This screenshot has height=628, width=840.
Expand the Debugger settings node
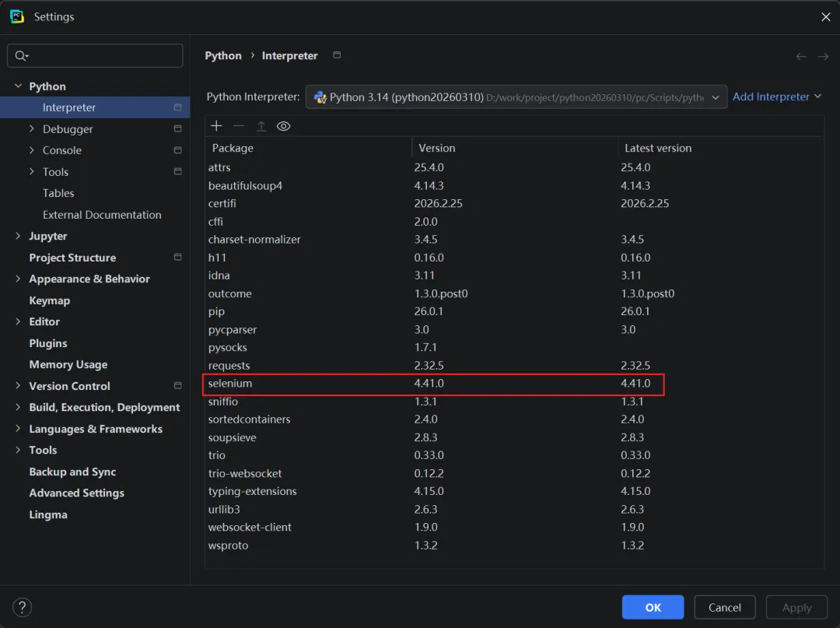point(32,128)
